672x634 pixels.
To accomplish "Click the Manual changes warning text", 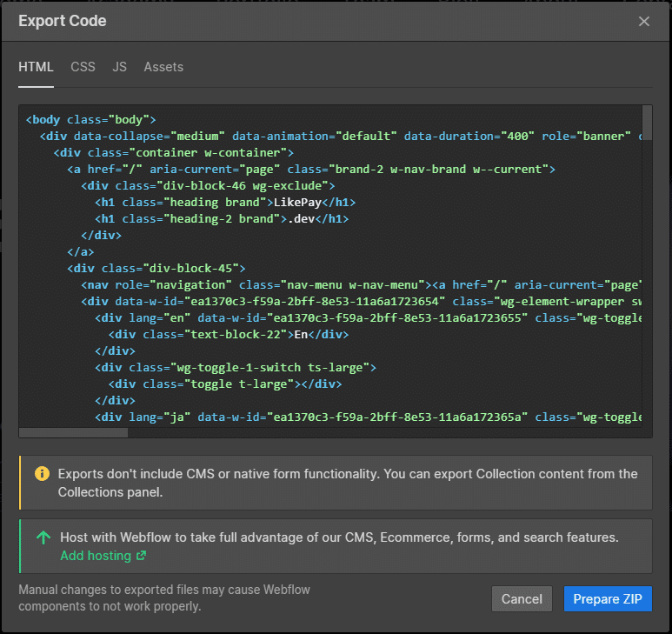I will pyautogui.click(x=164, y=598).
